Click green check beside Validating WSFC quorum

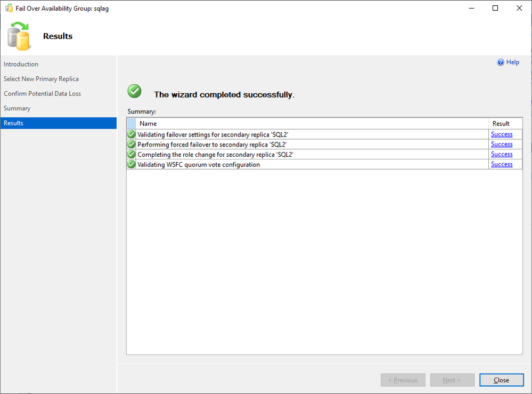[x=132, y=165]
